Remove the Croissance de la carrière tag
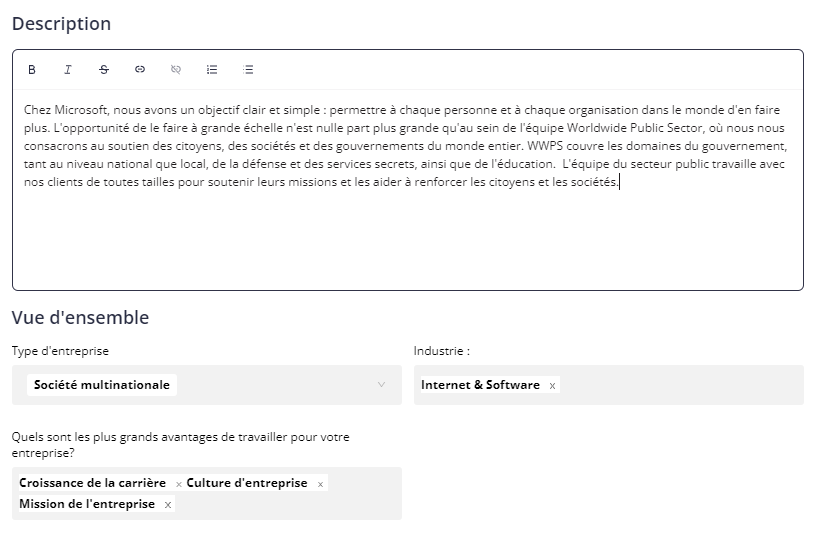818x536 pixels. [178, 484]
